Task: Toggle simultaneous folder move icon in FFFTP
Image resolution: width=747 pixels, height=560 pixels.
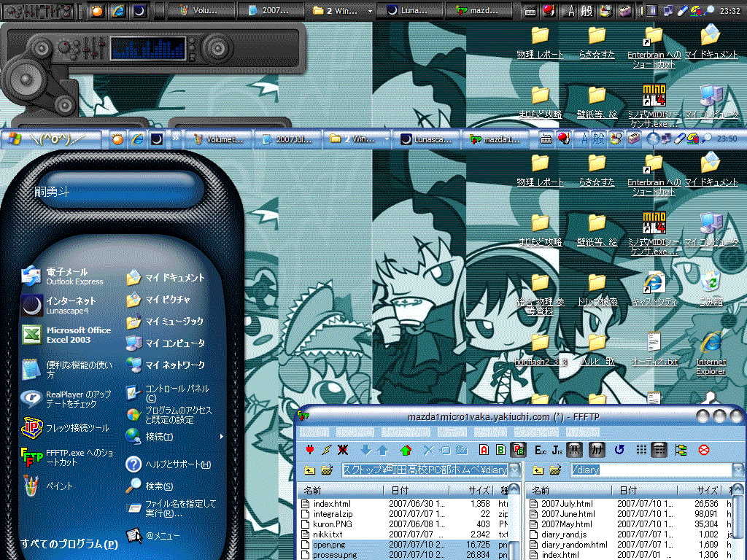Action: [681, 450]
